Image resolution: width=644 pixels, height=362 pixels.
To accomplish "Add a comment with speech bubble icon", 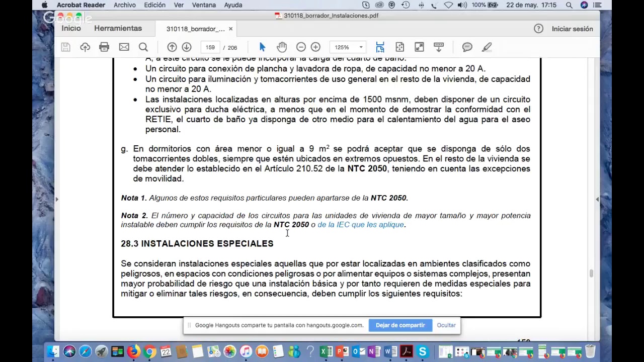I will [x=467, y=47].
